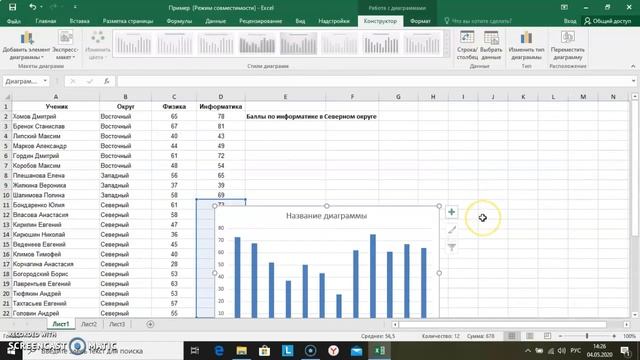Open the Разметка страницы tab
This screenshot has height=360, width=640.
point(128,21)
